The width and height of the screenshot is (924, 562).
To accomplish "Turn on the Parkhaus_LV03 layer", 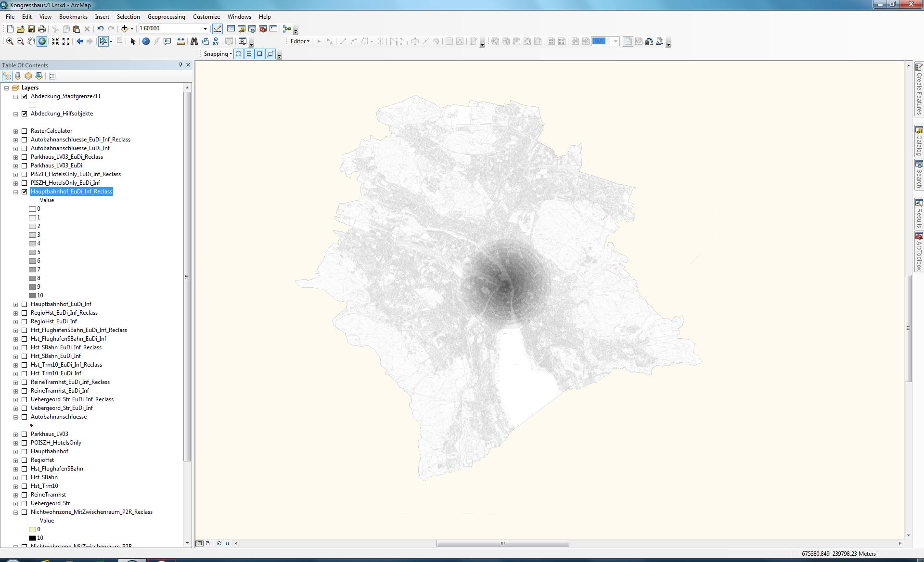I will [25, 434].
